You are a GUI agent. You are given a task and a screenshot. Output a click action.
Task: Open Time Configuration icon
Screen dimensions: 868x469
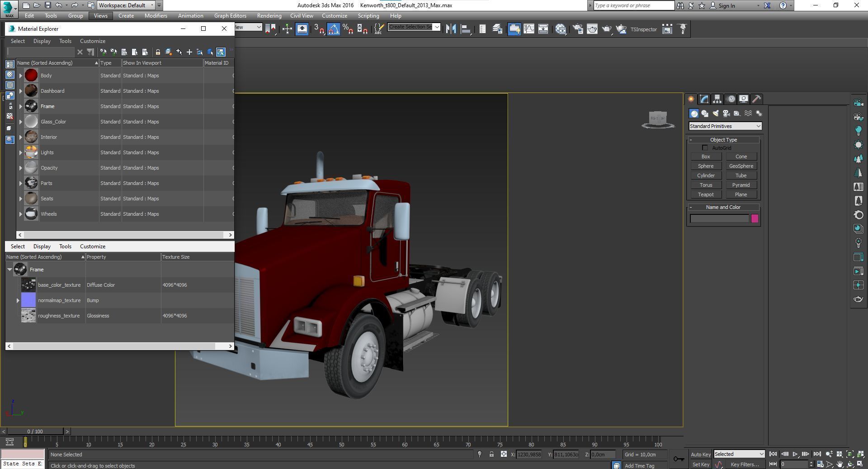pyautogui.click(x=820, y=464)
